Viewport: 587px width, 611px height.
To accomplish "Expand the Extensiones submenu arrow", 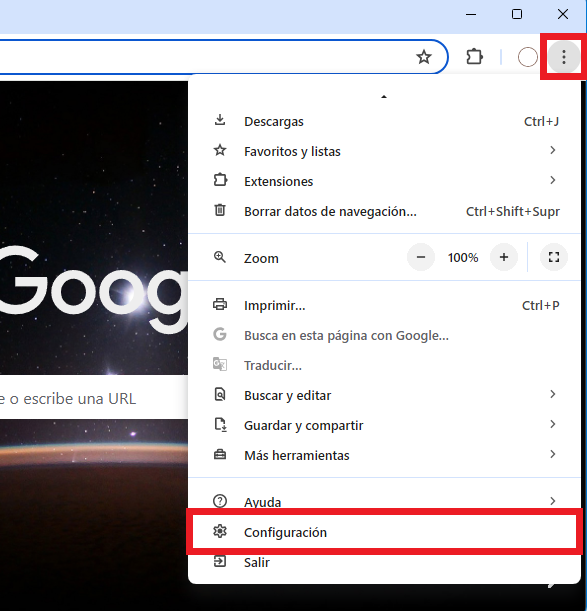I will (552, 180).
